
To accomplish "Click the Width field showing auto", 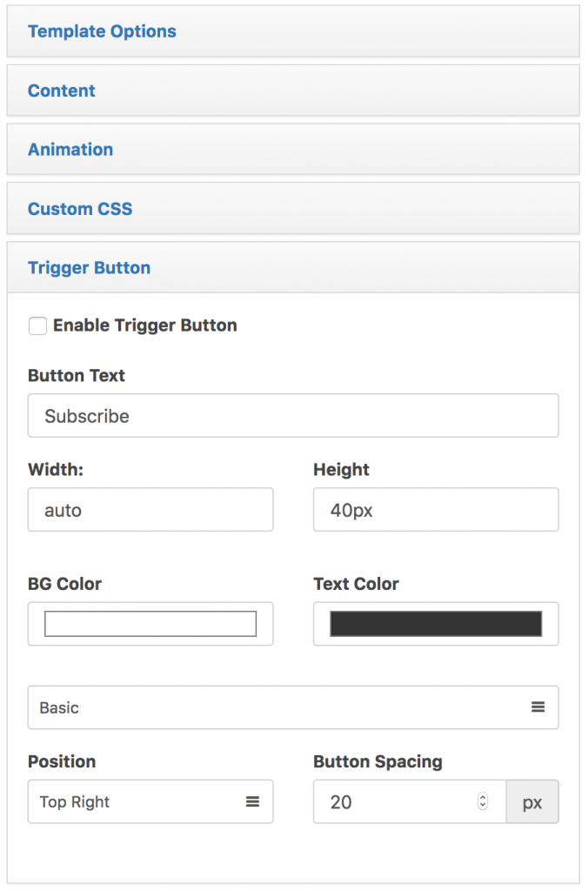I will [x=150, y=510].
